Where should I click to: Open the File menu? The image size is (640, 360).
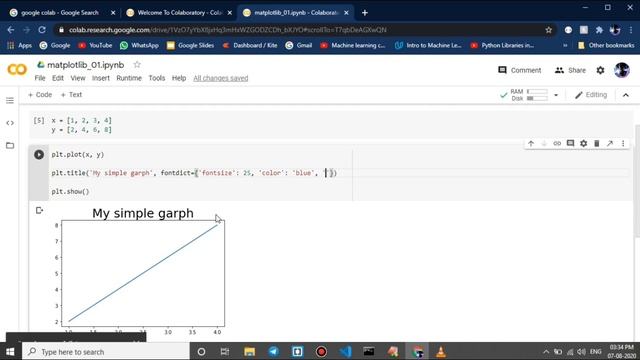coord(40,78)
